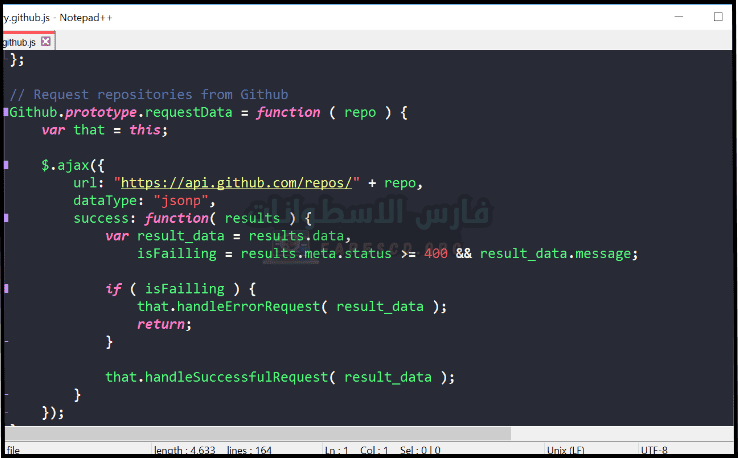
Task: Click the red 400 status number in code
Action: [x=436, y=254]
